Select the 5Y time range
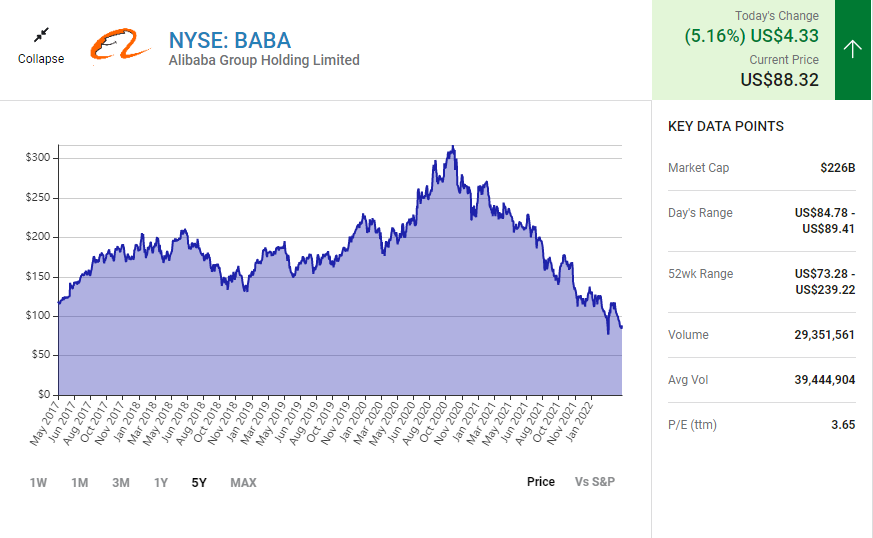Screen dimensions: 873x538 (x=199, y=483)
